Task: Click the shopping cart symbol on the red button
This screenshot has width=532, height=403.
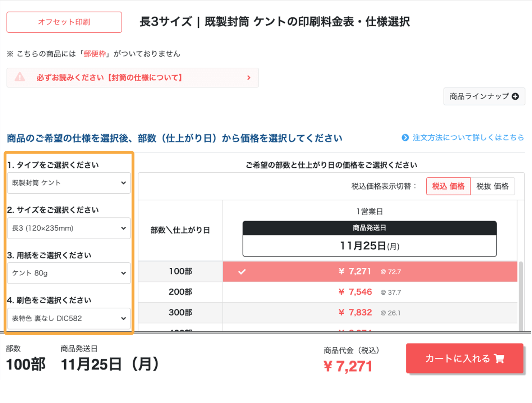Action: [x=499, y=358]
